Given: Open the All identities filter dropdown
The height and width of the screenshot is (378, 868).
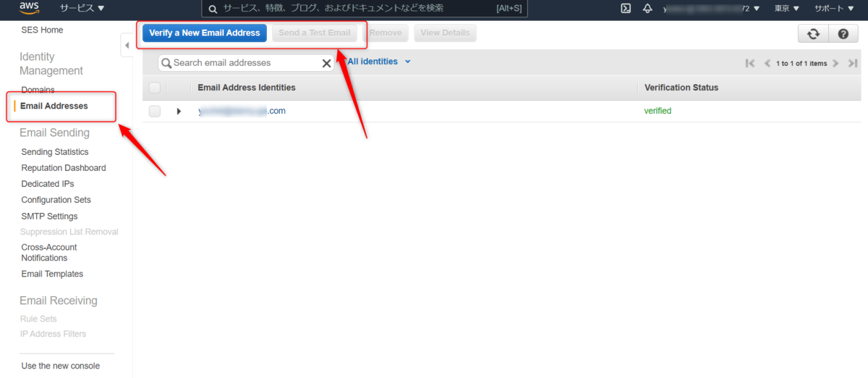Looking at the screenshot, I should 379,62.
